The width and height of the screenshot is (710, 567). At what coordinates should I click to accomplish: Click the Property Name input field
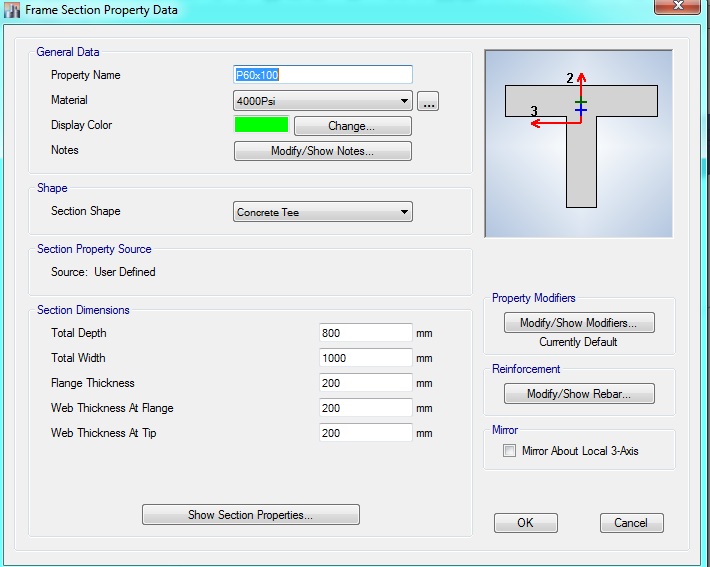pos(323,75)
